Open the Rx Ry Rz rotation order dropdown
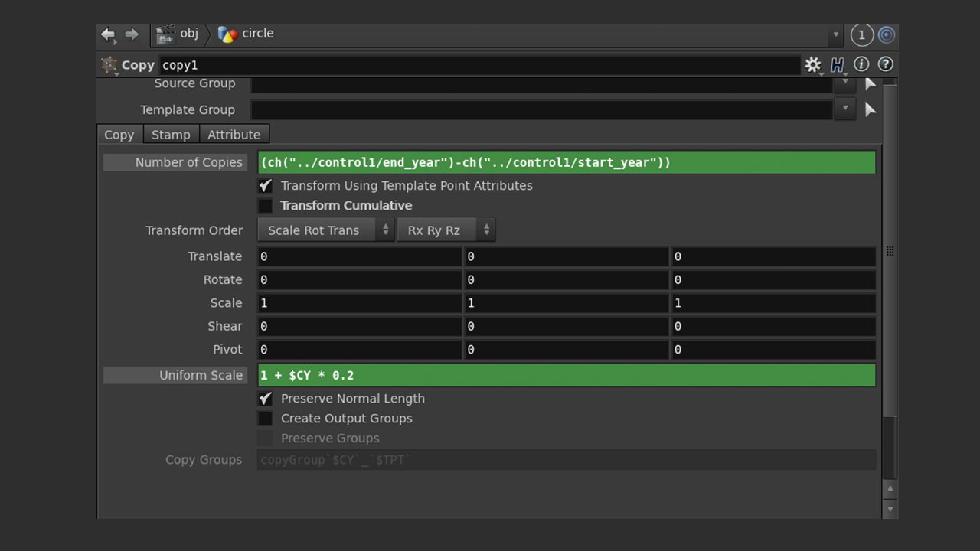This screenshot has width=980, height=551. click(x=446, y=230)
